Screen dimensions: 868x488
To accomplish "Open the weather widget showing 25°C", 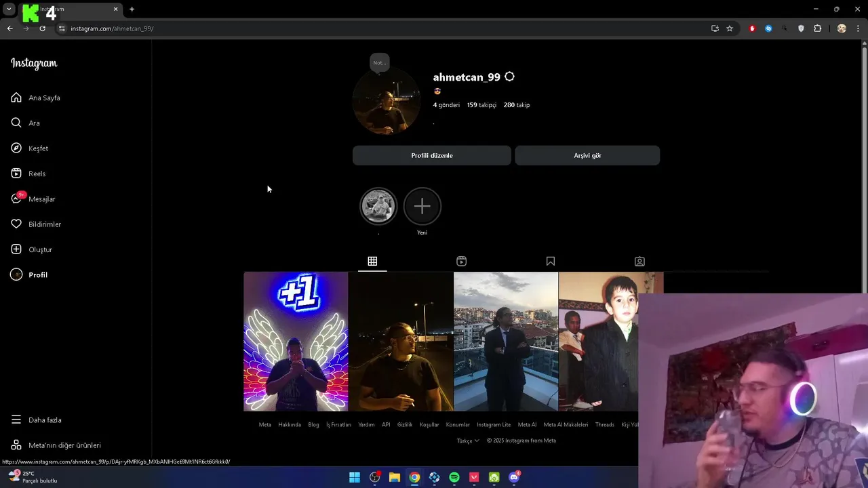I will point(32,477).
